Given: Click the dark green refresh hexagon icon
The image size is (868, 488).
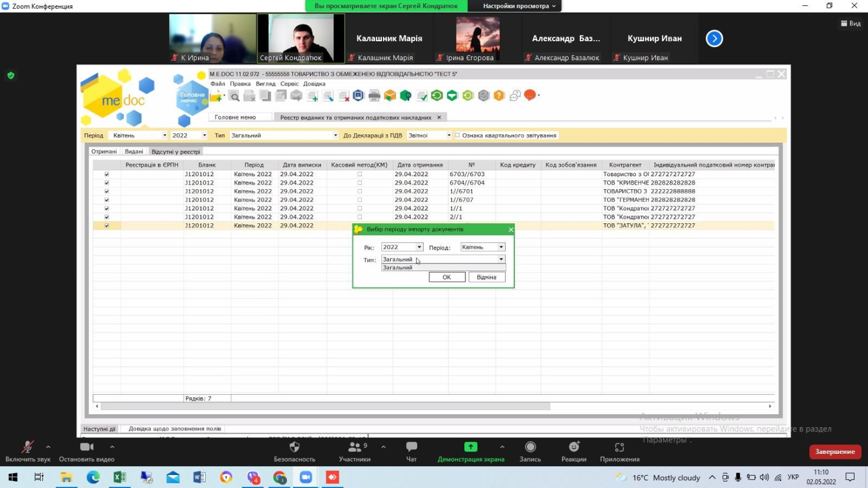Looking at the screenshot, I should pos(437,95).
